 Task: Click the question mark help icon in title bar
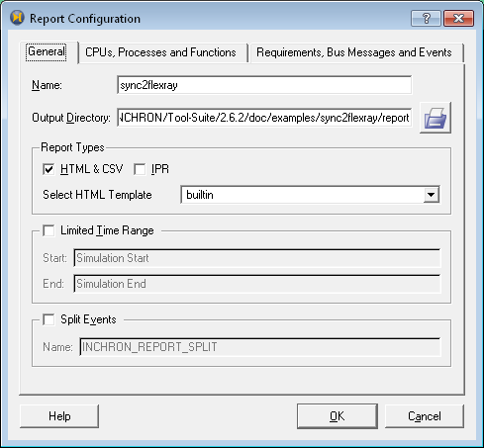click(x=426, y=18)
